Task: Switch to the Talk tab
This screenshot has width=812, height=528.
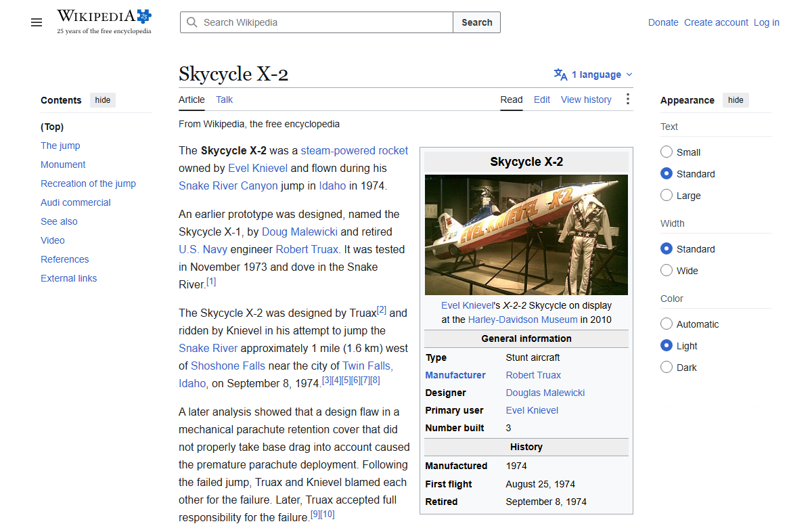Action: (x=224, y=100)
